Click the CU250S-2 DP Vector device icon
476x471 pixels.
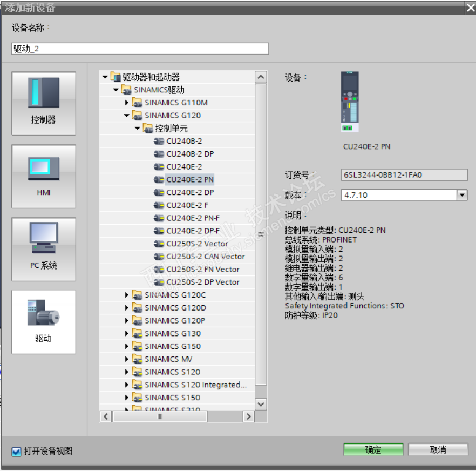click(x=159, y=282)
